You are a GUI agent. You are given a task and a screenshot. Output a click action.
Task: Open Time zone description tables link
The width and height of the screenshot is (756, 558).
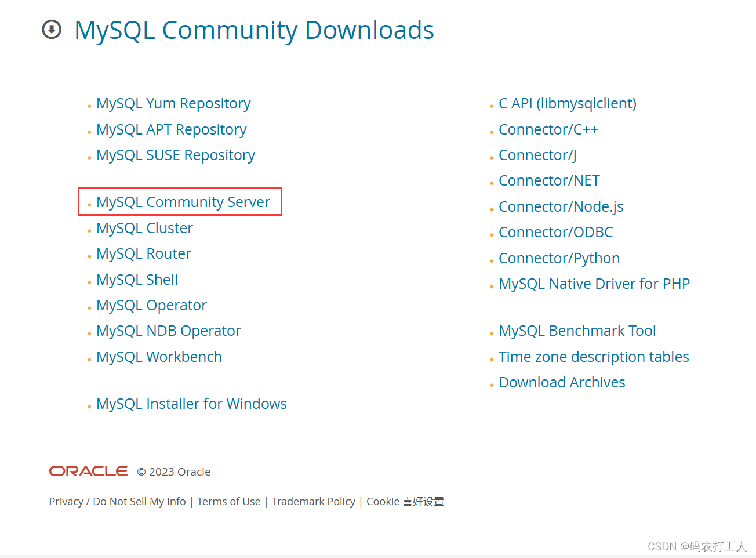[x=594, y=357]
